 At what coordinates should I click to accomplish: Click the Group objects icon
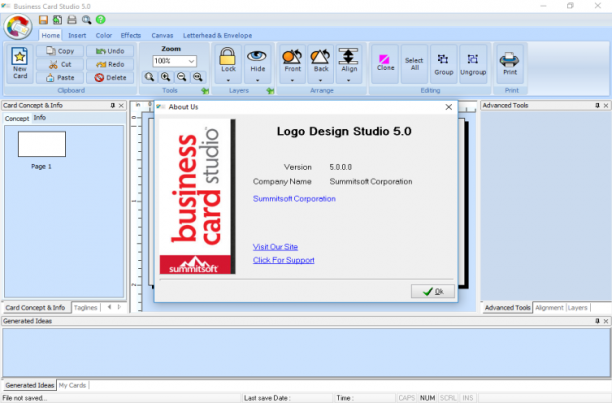(x=443, y=59)
